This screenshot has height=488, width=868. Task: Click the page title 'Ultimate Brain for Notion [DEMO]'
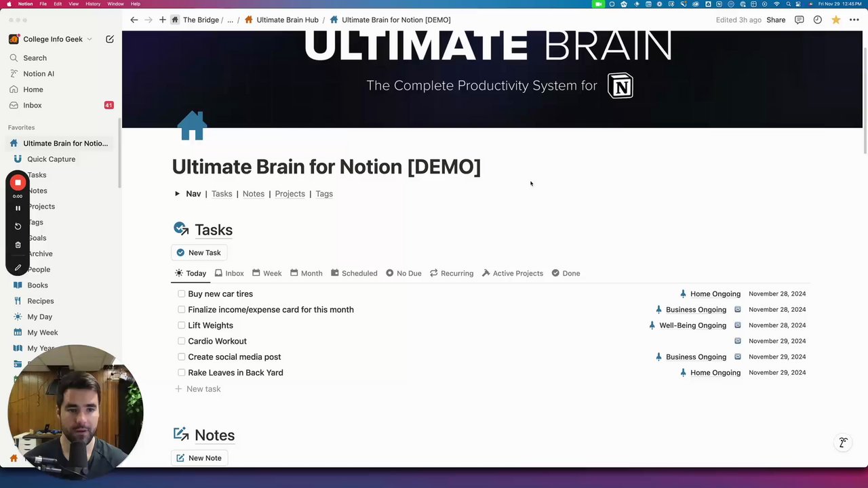click(326, 167)
